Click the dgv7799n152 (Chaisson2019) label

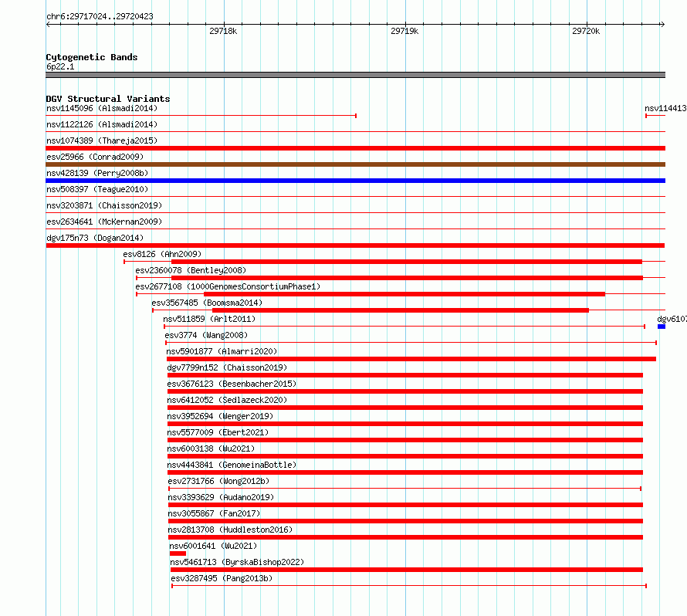pyautogui.click(x=227, y=367)
